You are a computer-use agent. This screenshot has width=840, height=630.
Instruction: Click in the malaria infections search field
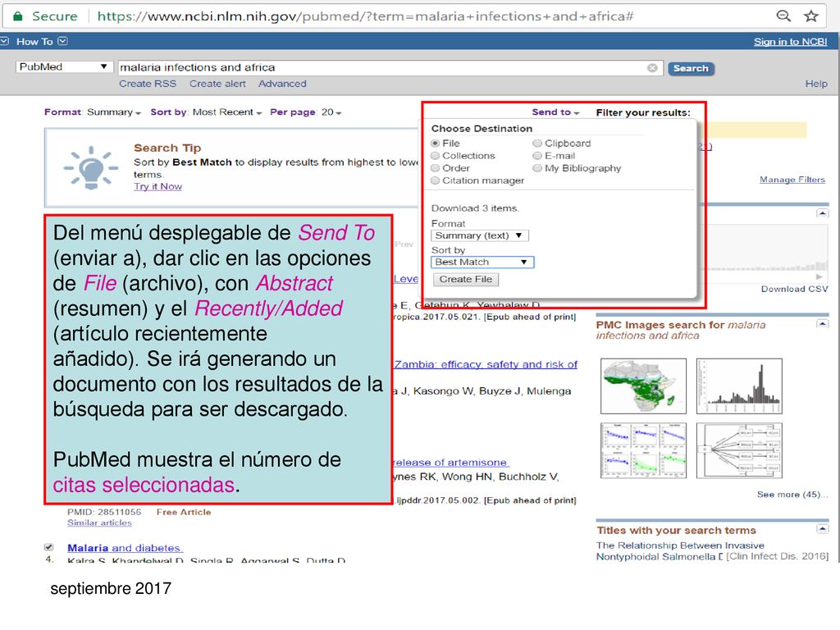click(x=381, y=67)
